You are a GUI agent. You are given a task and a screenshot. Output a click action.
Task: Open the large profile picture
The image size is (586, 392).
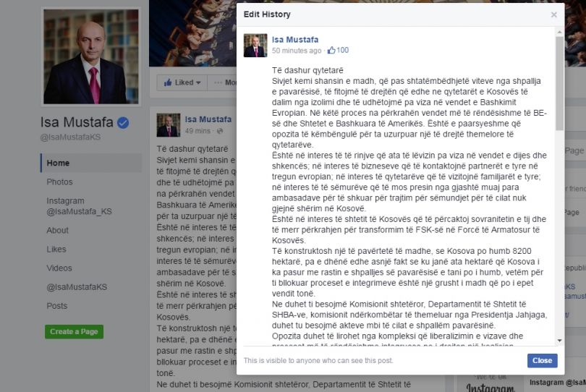[91, 56]
